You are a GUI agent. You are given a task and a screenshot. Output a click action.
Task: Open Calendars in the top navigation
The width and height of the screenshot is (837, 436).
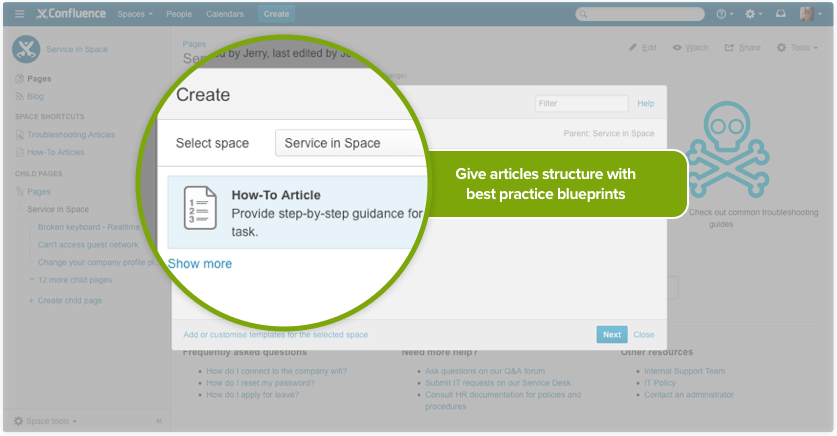(x=225, y=14)
